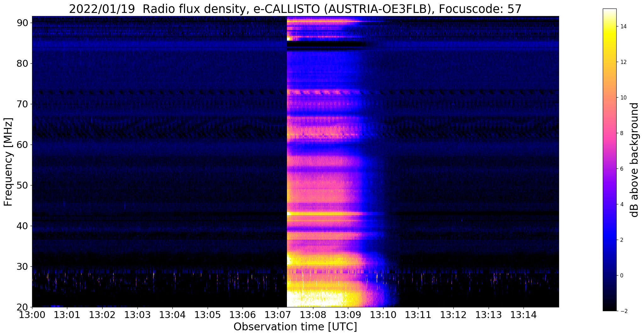
Task: Click the colorbar tick label 2
Action: (x=621, y=240)
